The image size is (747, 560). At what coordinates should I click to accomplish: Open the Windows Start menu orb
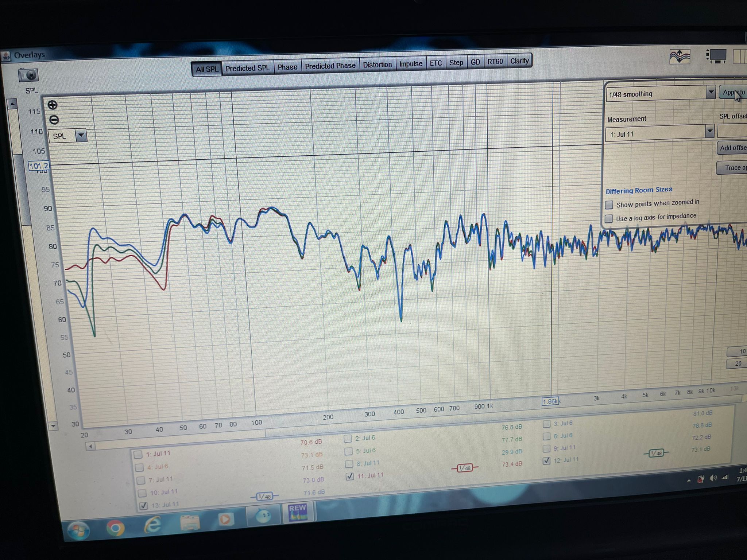pyautogui.click(x=78, y=530)
